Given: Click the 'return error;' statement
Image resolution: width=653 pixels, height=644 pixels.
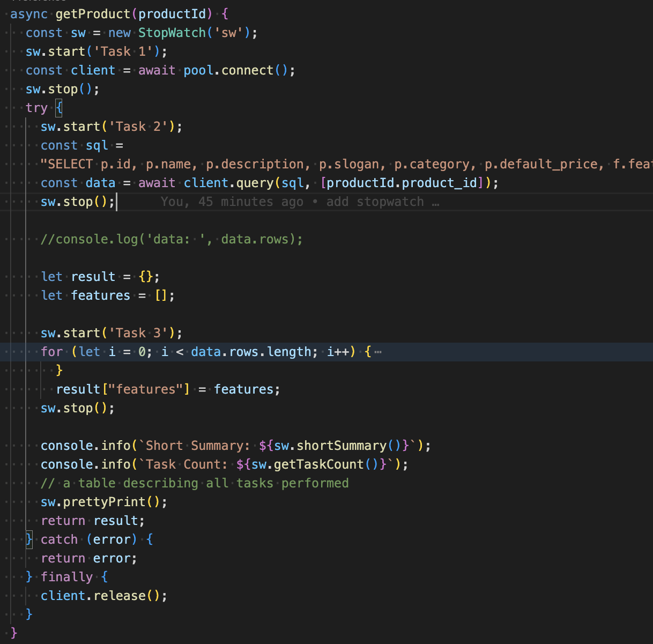Looking at the screenshot, I should coord(89,558).
